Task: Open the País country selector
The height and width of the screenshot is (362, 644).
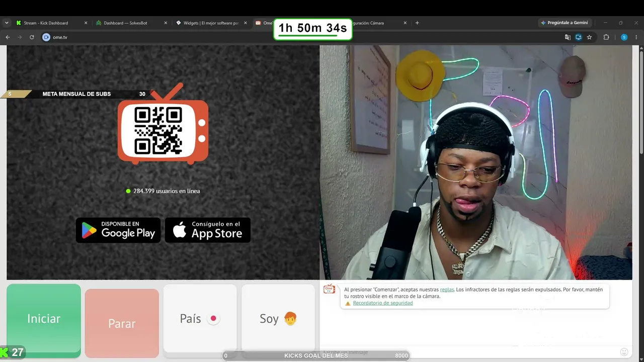Action: (x=200, y=319)
